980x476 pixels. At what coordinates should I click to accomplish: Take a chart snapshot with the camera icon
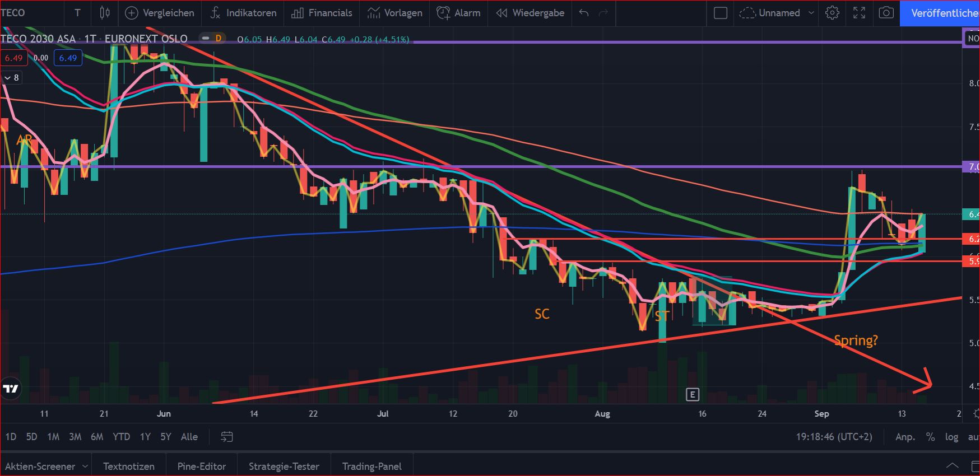pos(886,13)
